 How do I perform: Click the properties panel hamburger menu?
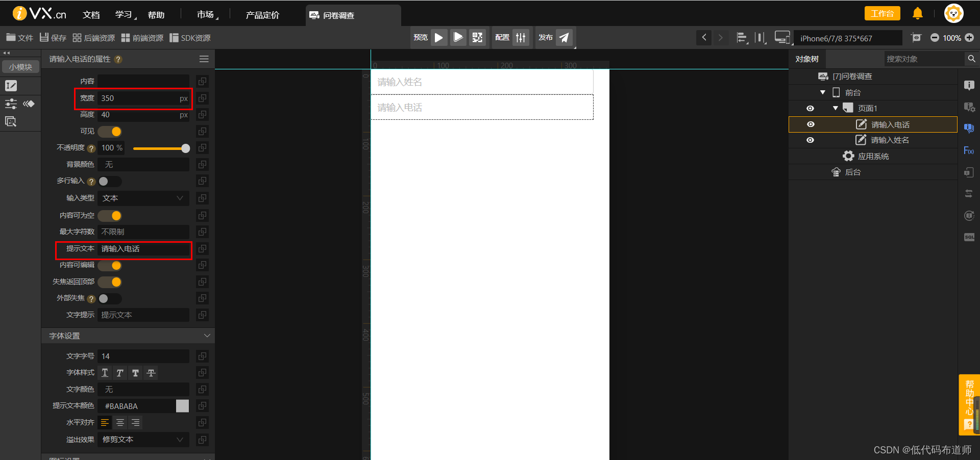(204, 59)
